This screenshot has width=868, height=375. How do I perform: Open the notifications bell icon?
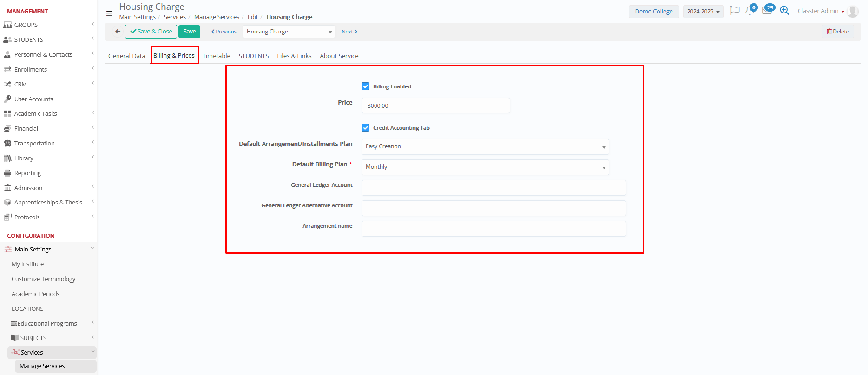tap(750, 11)
